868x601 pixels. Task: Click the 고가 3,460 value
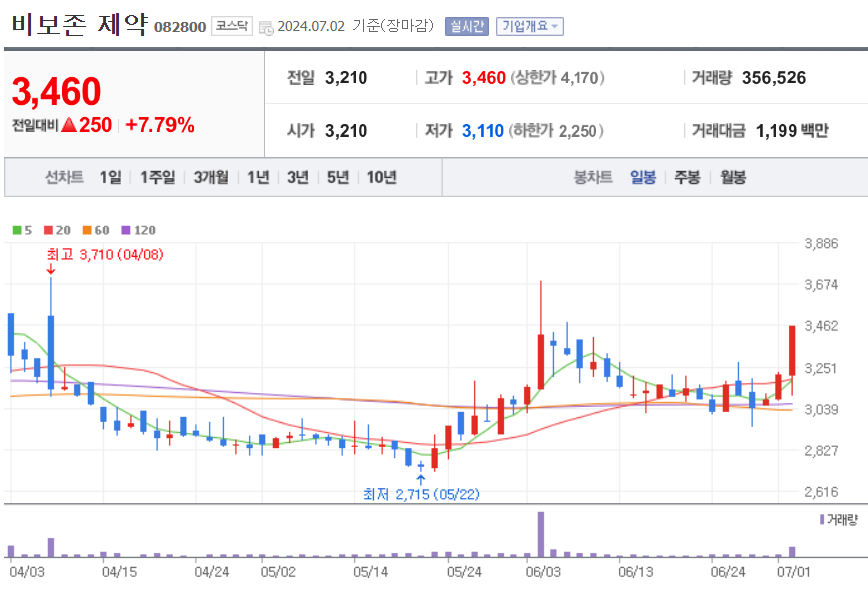pos(483,77)
